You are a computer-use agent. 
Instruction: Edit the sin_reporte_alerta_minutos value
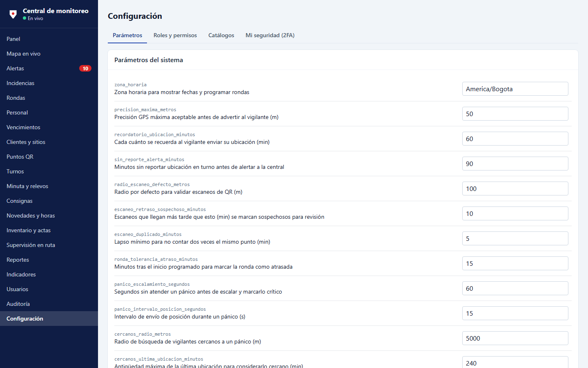(515, 164)
